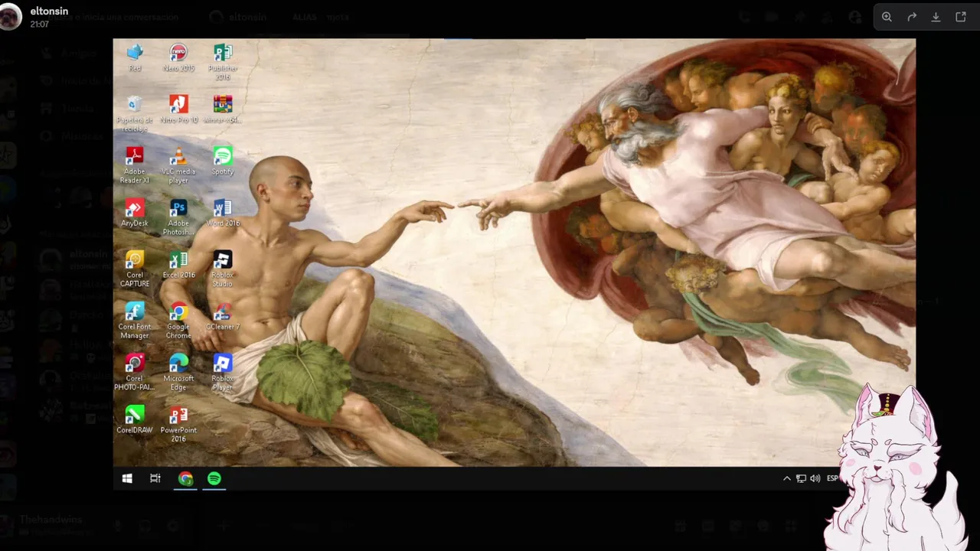This screenshot has height=551, width=980.
Task: Open the volume control in system tray
Action: pyautogui.click(x=815, y=478)
